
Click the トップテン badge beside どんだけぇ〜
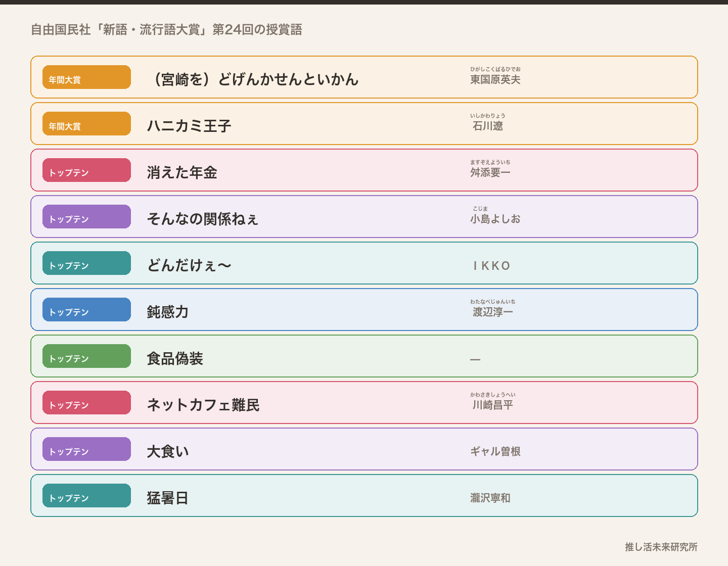tap(86, 263)
